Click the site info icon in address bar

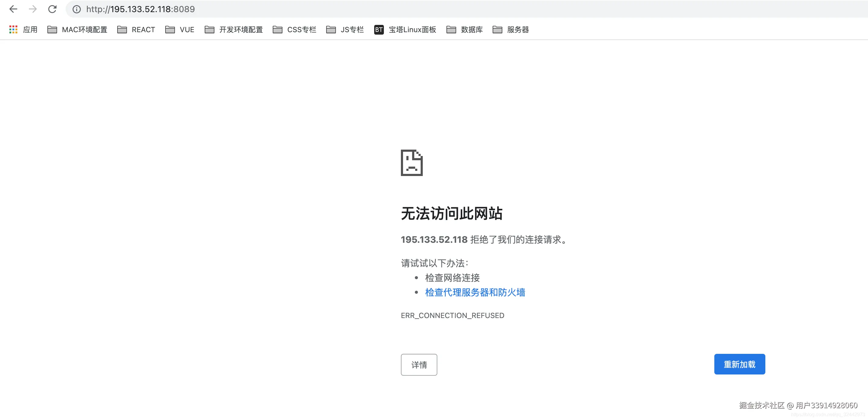(x=77, y=9)
